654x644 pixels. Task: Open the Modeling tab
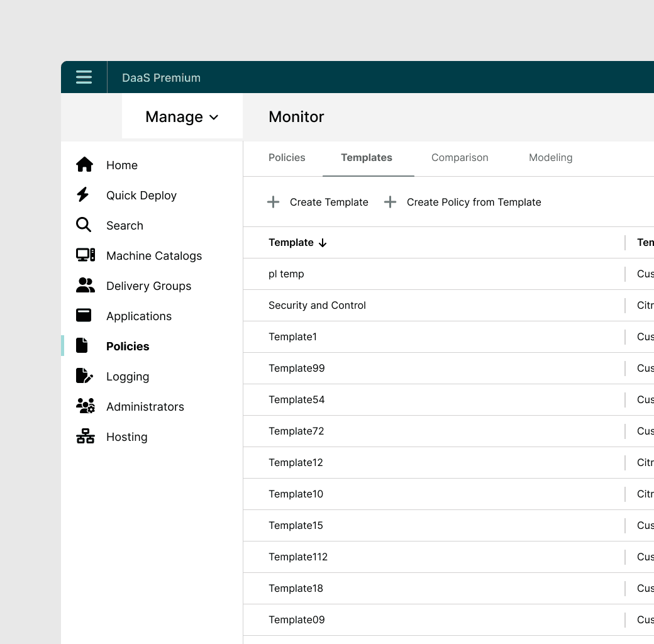[551, 158]
